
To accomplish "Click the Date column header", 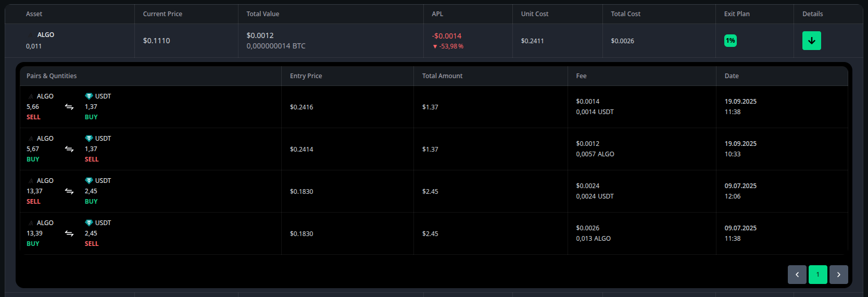I will tap(732, 76).
